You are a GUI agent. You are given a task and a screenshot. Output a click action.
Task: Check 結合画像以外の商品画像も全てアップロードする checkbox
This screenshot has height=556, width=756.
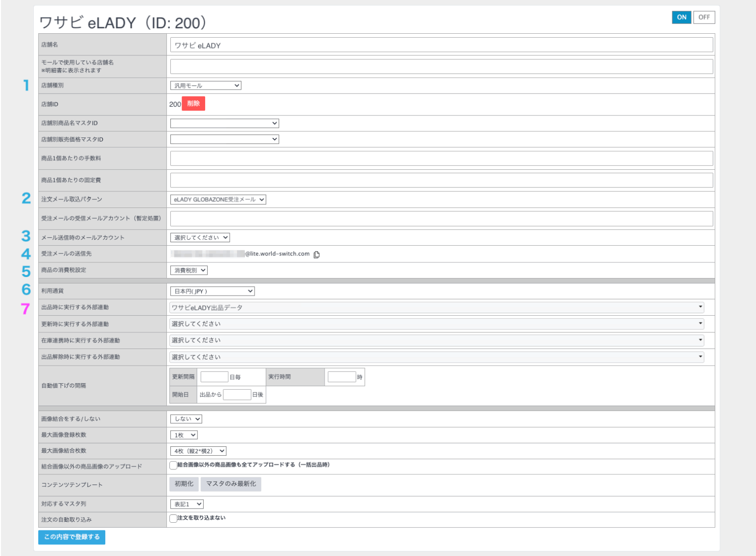click(x=173, y=465)
